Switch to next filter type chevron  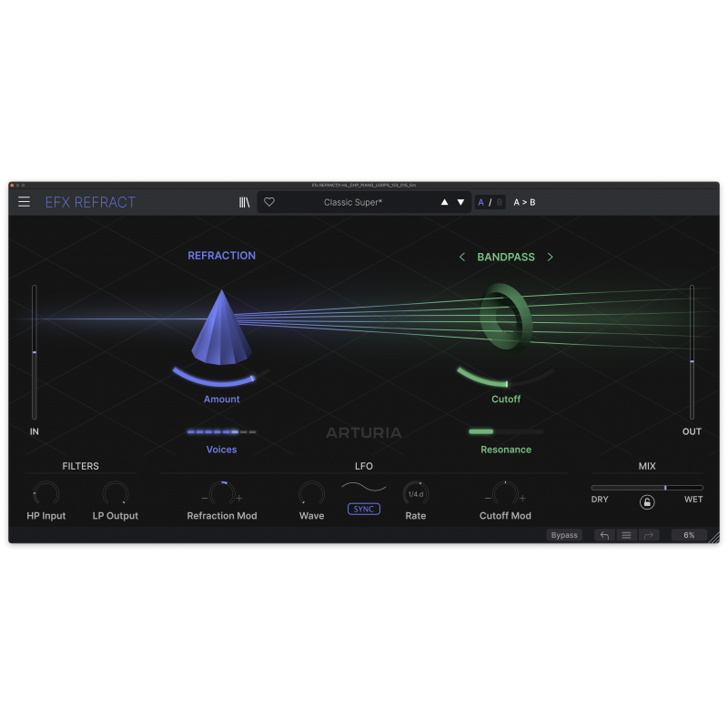click(x=551, y=257)
